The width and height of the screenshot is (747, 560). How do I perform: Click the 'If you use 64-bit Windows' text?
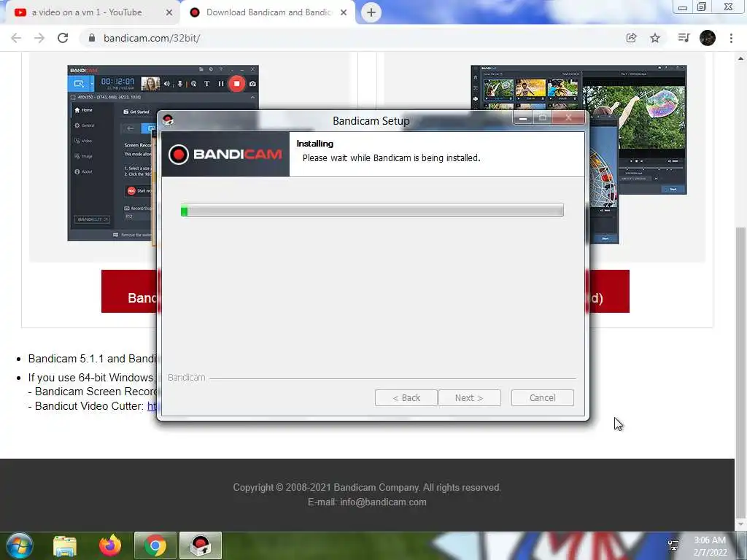pos(90,378)
